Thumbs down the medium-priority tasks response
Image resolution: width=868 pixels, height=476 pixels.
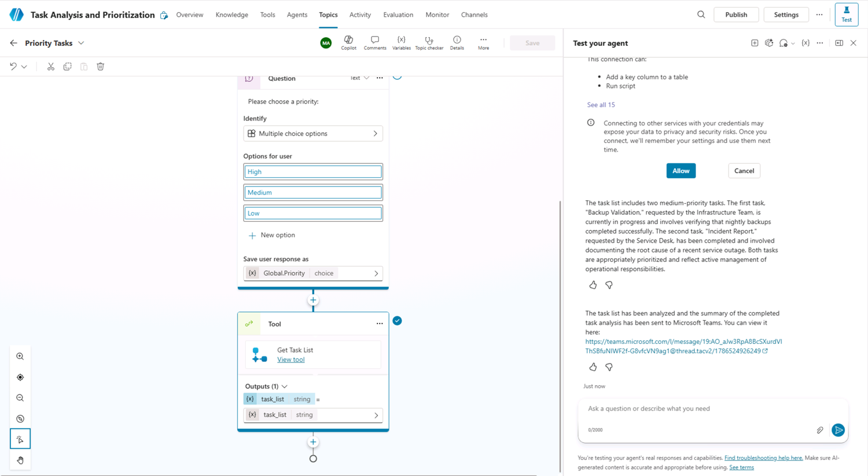(609, 285)
